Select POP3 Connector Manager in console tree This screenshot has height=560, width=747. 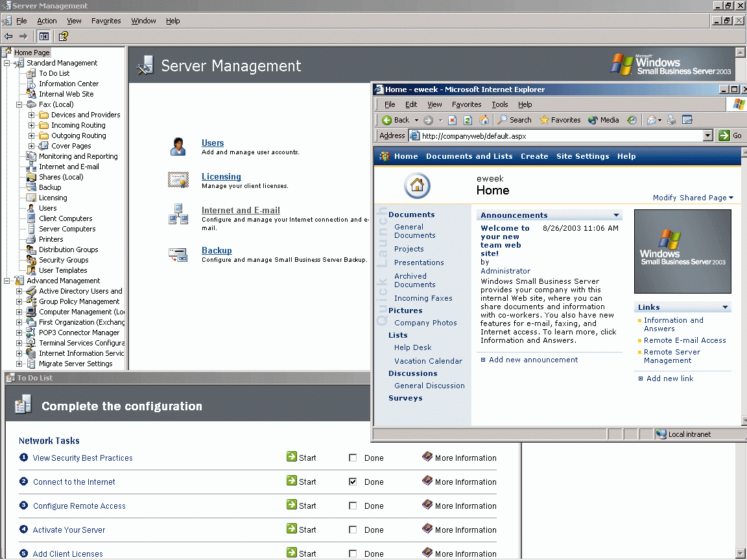point(79,333)
